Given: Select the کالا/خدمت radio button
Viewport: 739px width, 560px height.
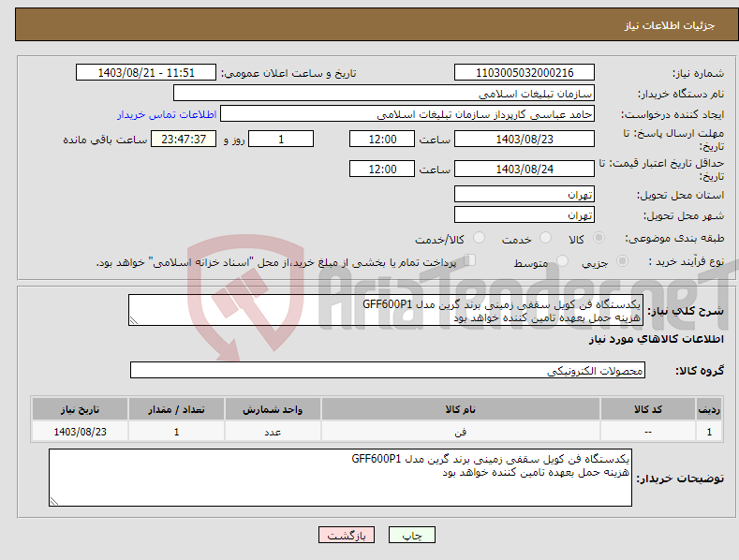Looking at the screenshot, I should pyautogui.click(x=479, y=238).
